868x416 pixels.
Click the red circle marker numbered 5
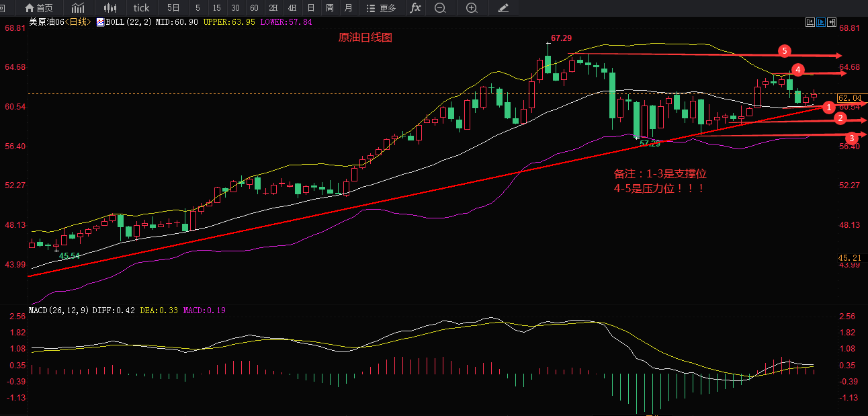tap(784, 51)
